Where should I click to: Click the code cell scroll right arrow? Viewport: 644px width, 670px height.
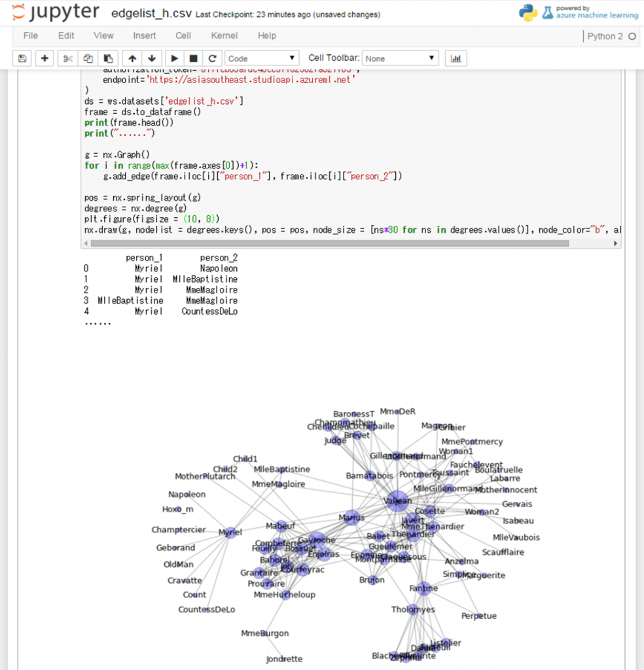pyautogui.click(x=615, y=243)
